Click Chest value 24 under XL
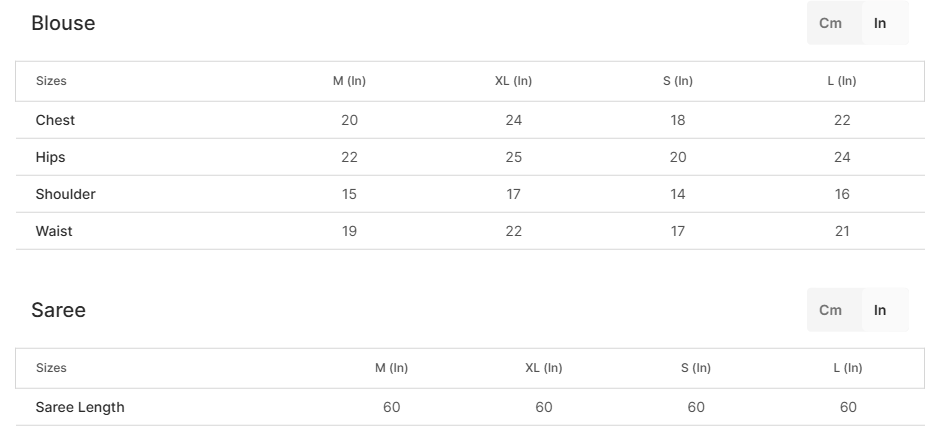The height and width of the screenshot is (445, 937). click(x=513, y=120)
